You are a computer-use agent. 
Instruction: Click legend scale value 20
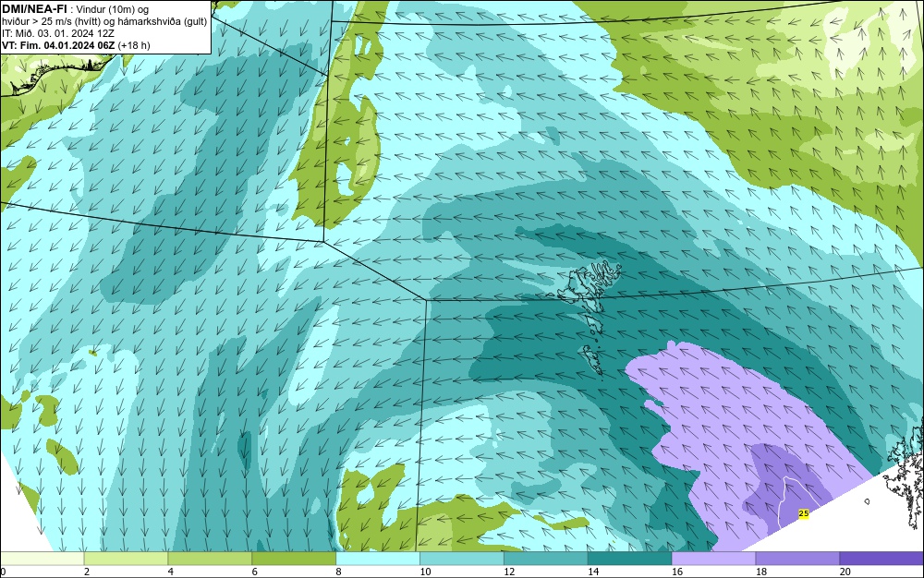(845, 572)
